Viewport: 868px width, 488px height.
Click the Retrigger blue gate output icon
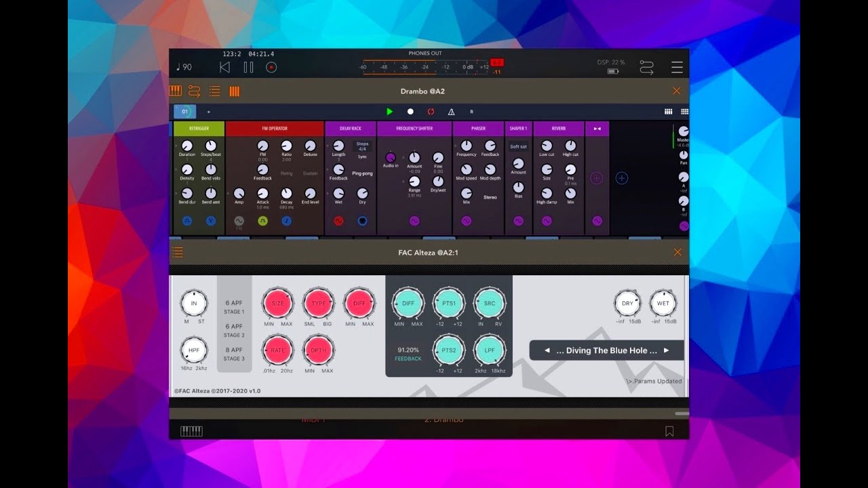coord(187,221)
